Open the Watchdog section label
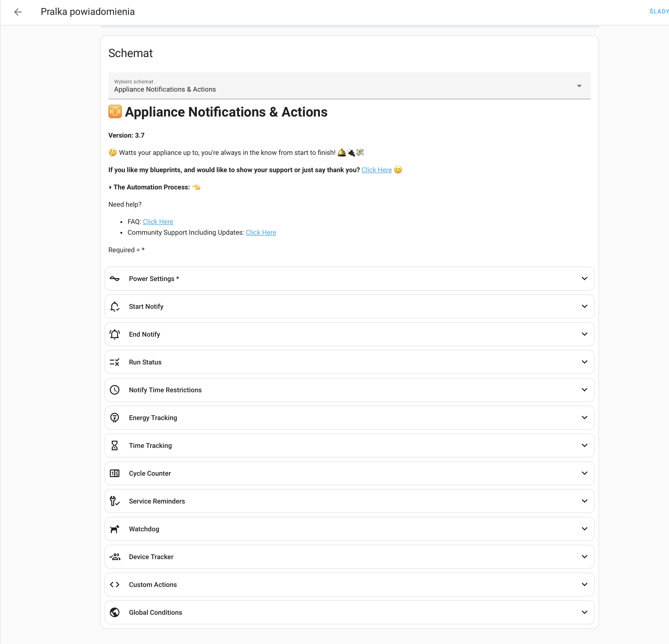The height and width of the screenshot is (644, 669). click(144, 529)
